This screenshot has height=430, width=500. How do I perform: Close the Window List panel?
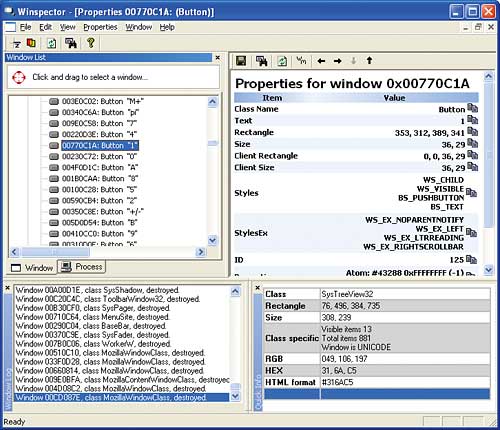click(218, 58)
